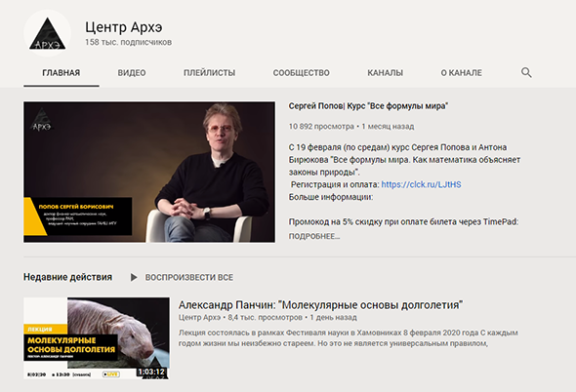Open featured video title Сергей Попов курс
Screen dimensions: 576x392
pyautogui.click(x=368, y=106)
